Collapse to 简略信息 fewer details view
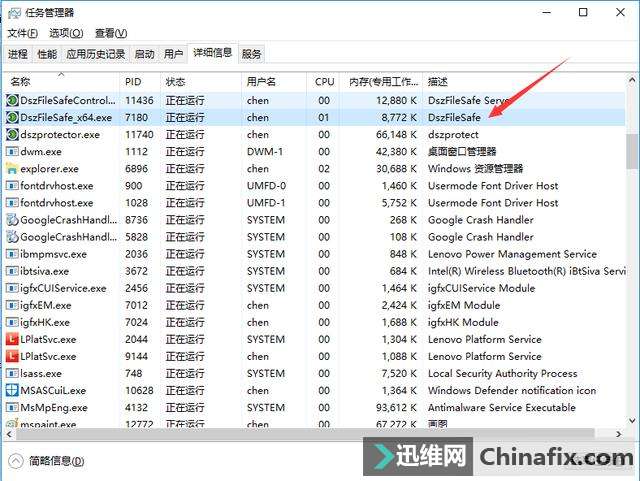The height and width of the screenshot is (481, 640). click(x=46, y=461)
